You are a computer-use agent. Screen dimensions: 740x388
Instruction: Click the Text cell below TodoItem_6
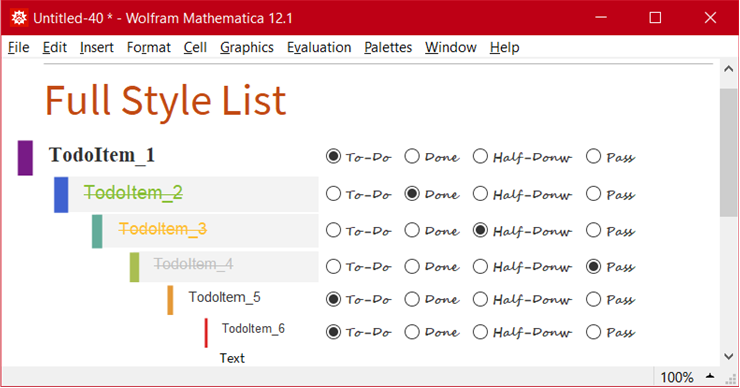[x=232, y=358]
